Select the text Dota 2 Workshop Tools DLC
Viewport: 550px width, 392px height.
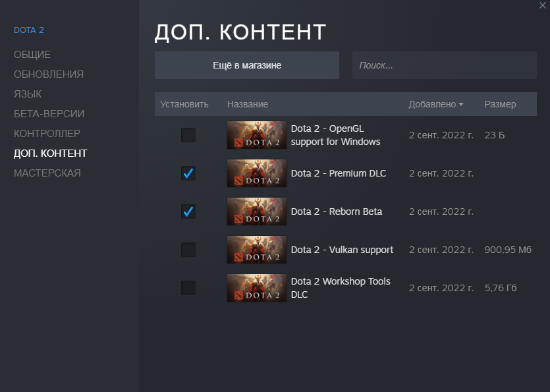click(x=341, y=288)
